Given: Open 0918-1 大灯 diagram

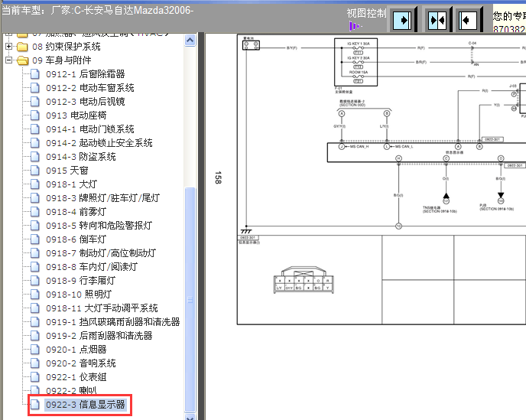Looking at the screenshot, I should coord(71,184).
